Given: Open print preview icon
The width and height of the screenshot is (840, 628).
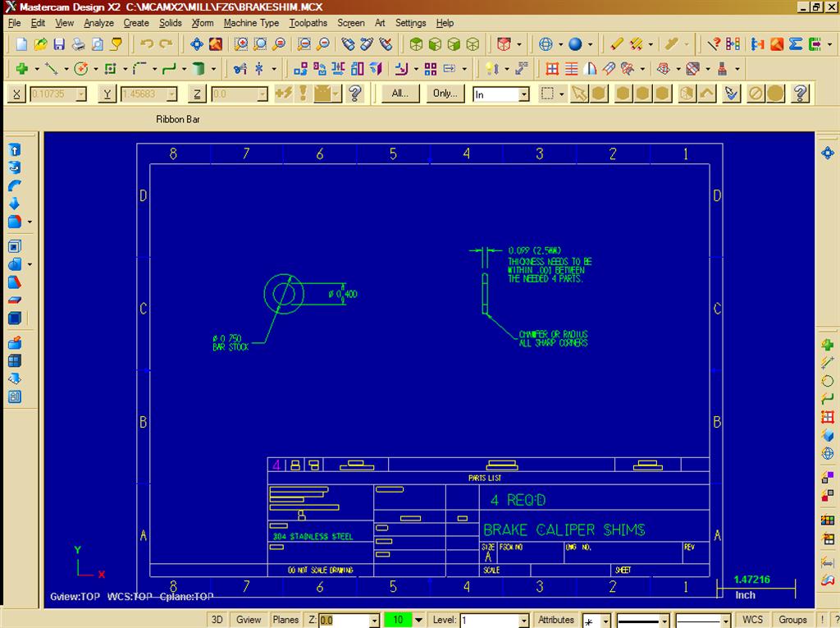Looking at the screenshot, I should pyautogui.click(x=98, y=44).
